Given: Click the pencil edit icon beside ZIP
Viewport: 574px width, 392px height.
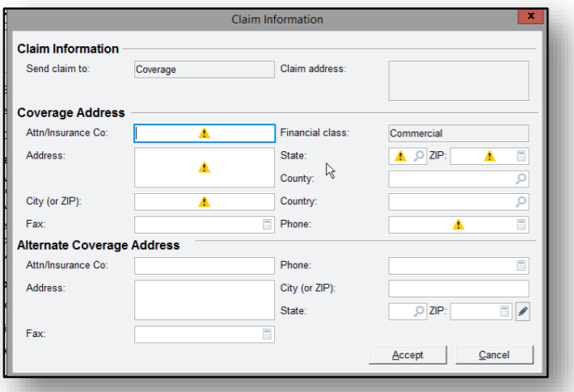Looking at the screenshot, I should tap(522, 311).
